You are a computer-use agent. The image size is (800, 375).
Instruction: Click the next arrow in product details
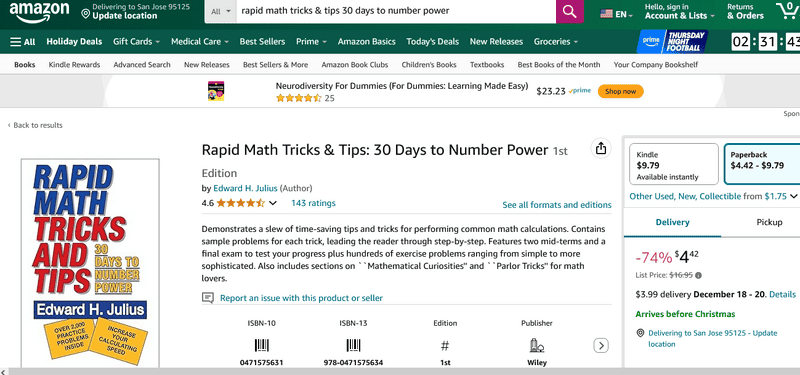click(x=601, y=346)
